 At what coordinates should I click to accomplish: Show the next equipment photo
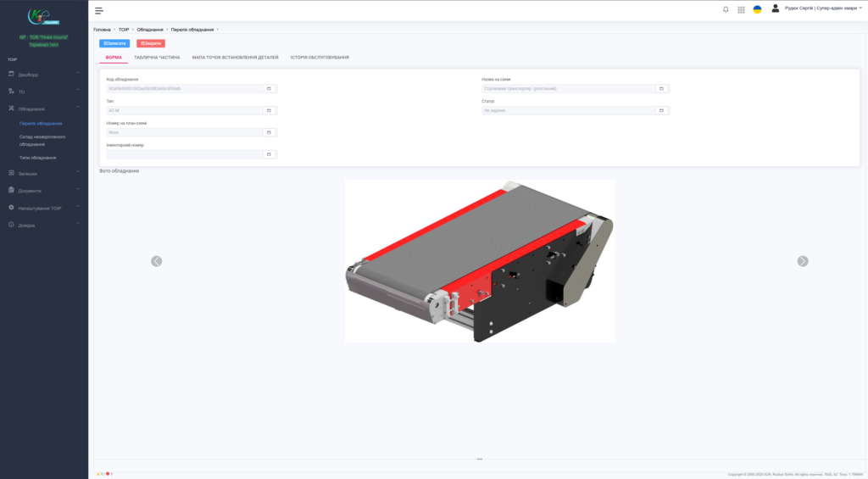coord(803,261)
